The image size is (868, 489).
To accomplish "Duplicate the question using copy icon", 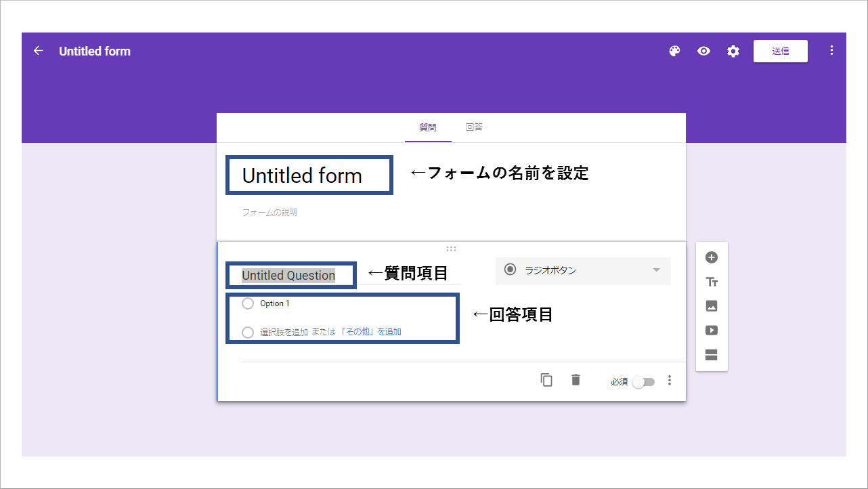I will tap(546, 380).
